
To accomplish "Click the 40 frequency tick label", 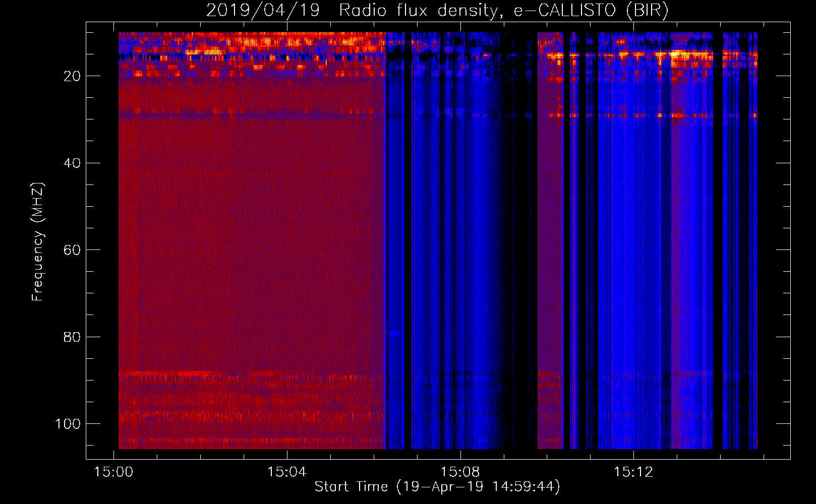I will coord(72,163).
